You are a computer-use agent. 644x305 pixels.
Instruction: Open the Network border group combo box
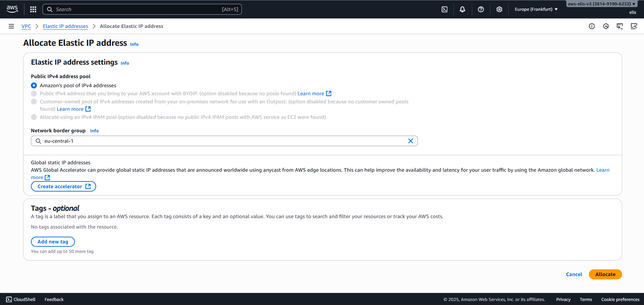222,141
